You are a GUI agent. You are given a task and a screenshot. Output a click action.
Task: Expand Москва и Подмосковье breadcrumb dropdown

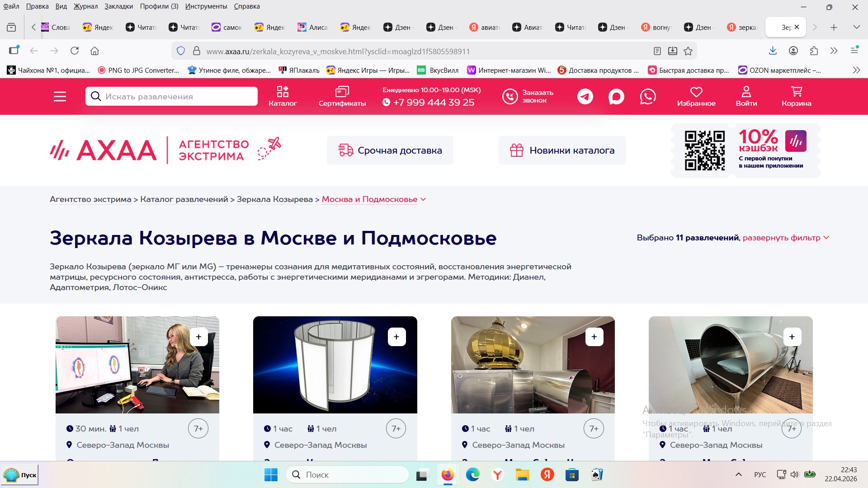[x=423, y=199]
